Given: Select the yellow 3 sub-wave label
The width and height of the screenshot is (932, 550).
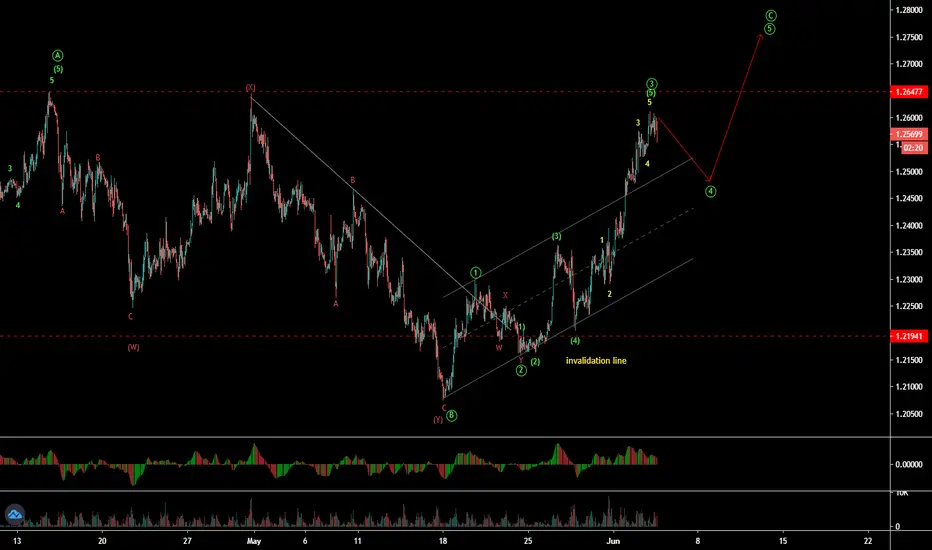Looking at the screenshot, I should pos(638,123).
